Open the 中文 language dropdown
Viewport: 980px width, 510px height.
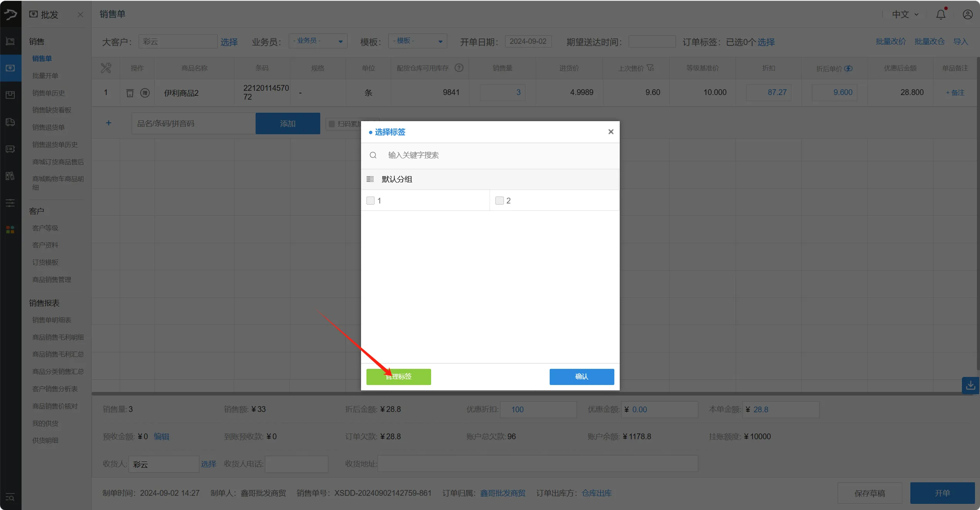[904, 14]
